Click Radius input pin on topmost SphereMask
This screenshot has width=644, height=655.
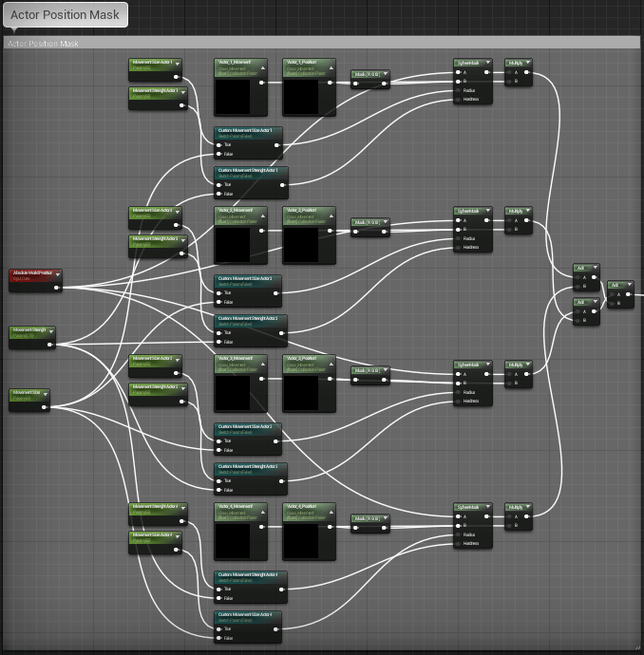click(x=459, y=90)
